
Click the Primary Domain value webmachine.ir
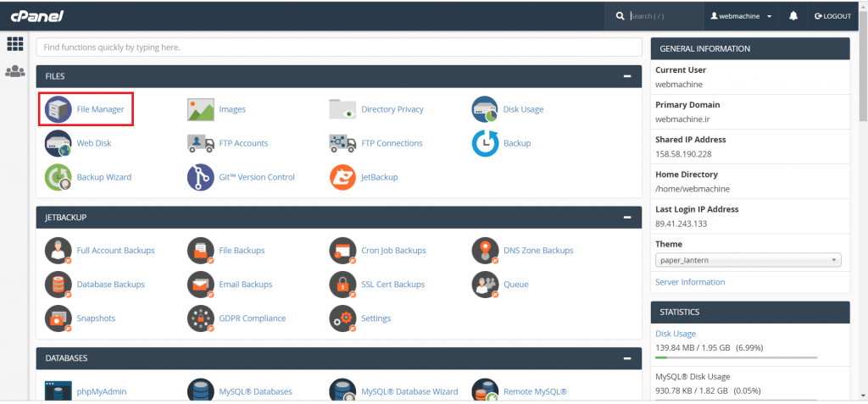point(682,119)
